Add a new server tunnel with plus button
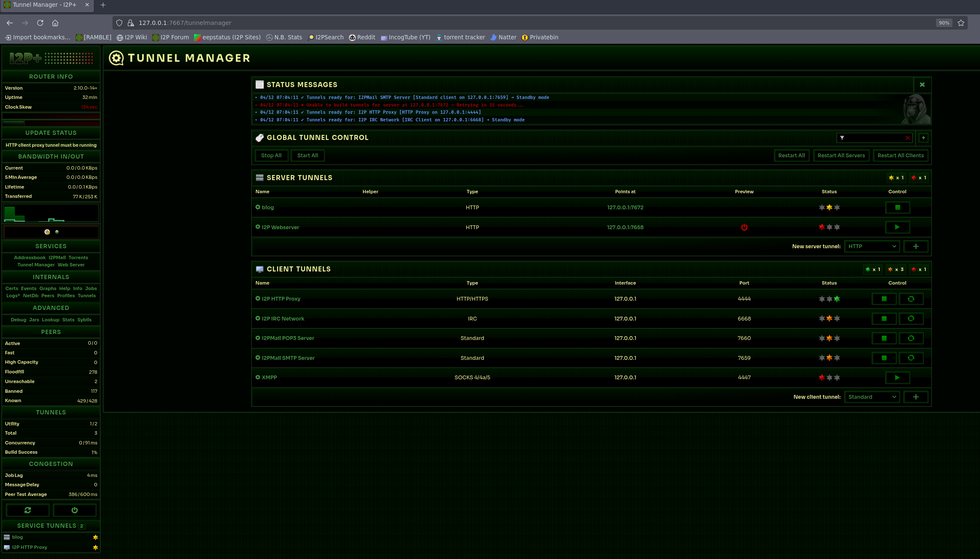This screenshot has width=980, height=559. (x=915, y=247)
